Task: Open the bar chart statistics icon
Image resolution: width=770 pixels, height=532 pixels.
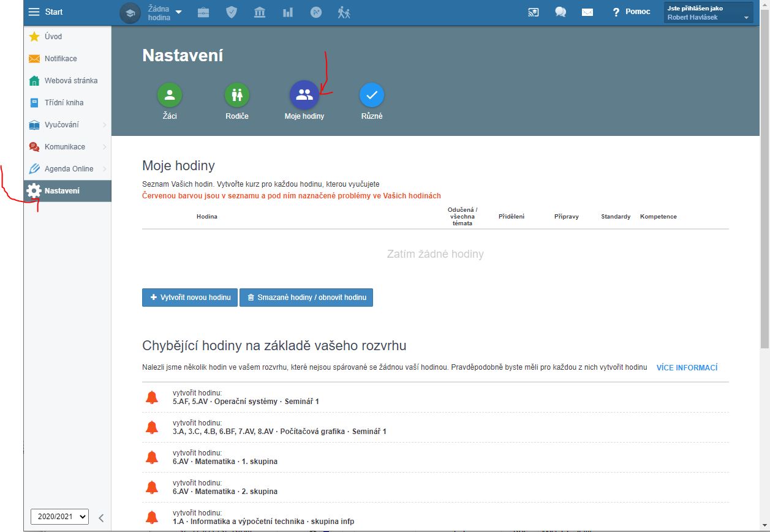Action: (x=287, y=12)
